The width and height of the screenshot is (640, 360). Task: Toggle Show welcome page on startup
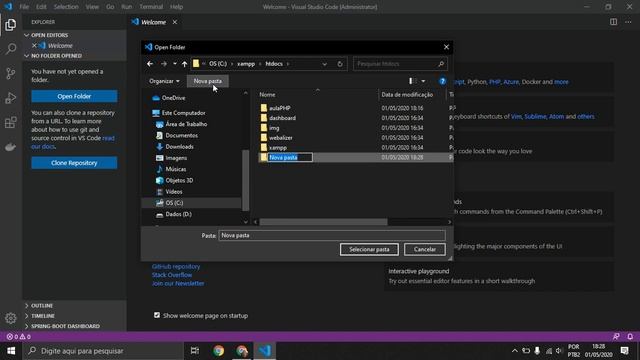click(157, 315)
